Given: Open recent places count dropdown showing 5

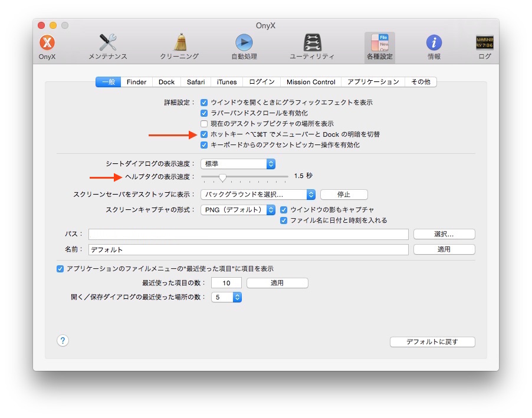Looking at the screenshot, I should 226,297.
